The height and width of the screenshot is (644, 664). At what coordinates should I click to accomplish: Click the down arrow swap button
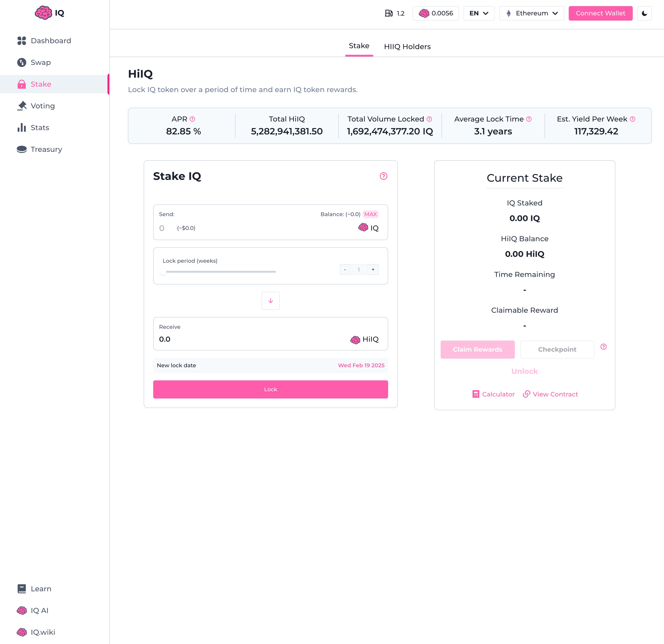270,301
